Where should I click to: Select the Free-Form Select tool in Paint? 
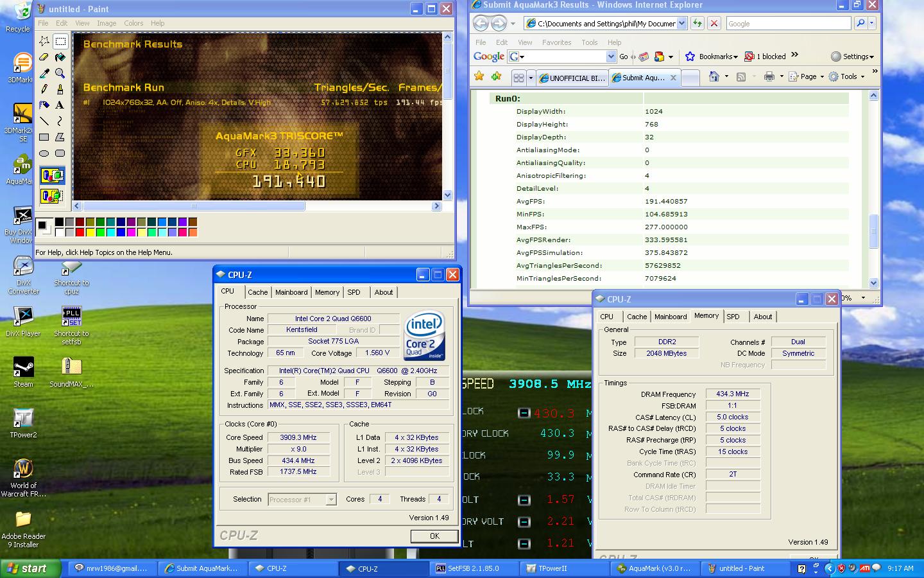tap(44, 41)
